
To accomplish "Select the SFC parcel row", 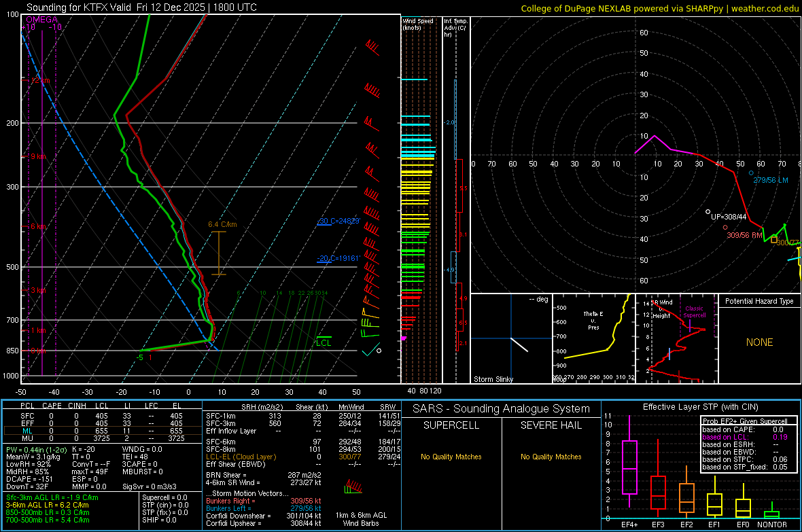I will (101, 416).
